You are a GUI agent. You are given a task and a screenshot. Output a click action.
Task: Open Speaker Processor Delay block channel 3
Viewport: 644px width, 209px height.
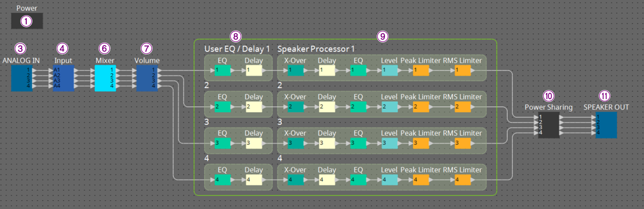[x=327, y=143]
